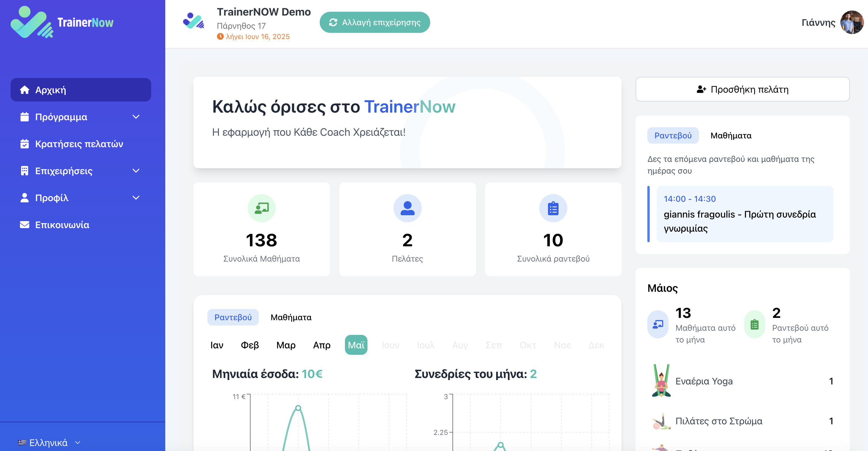The height and width of the screenshot is (451, 868).
Task: Click the Συνεδρίες του μήνα heading
Action: click(475, 374)
